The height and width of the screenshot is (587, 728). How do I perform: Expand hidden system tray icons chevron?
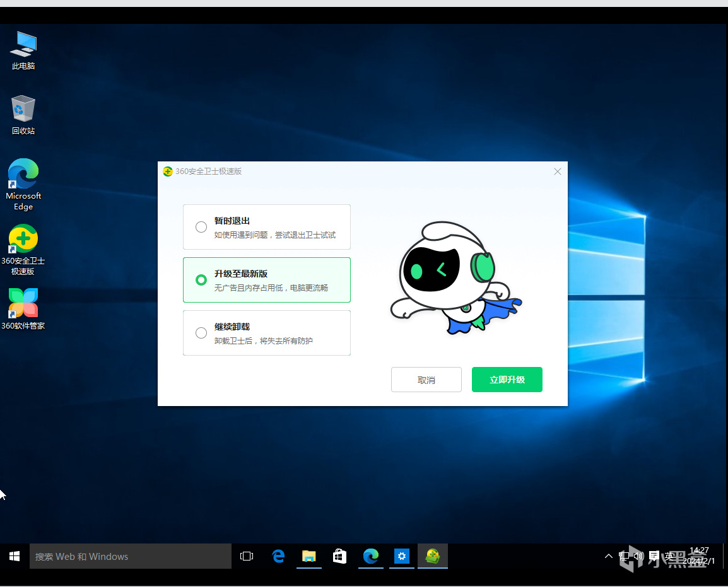click(x=608, y=556)
